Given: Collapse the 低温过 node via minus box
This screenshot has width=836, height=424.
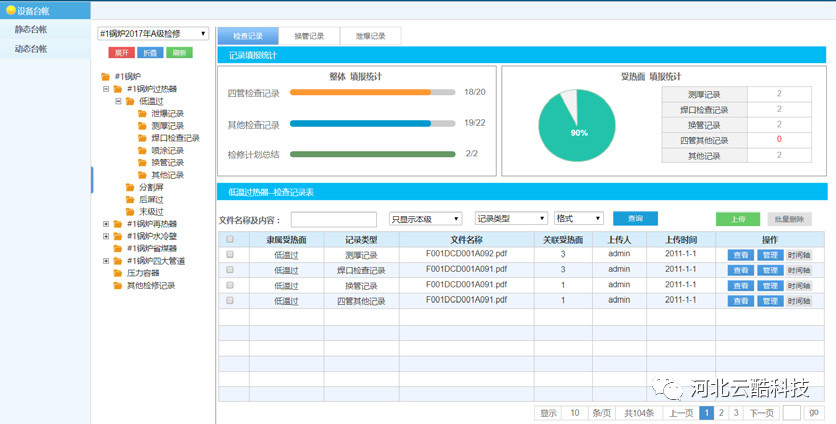Looking at the screenshot, I should click(x=118, y=101).
